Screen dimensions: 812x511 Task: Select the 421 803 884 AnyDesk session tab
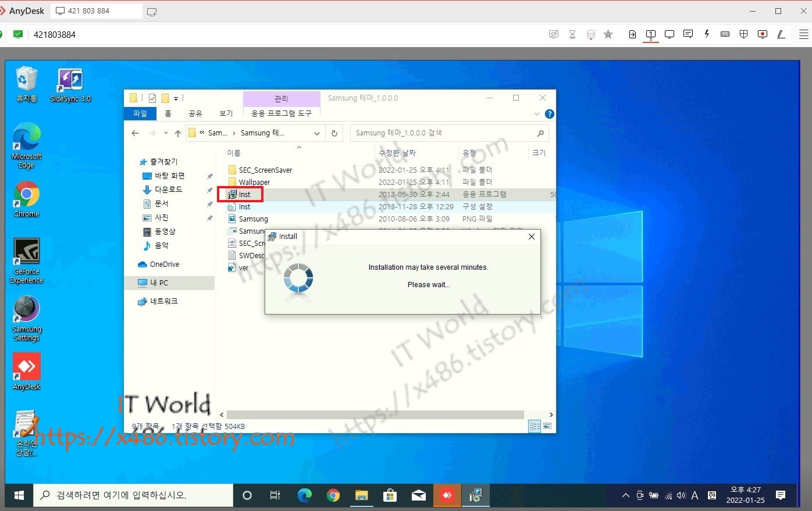[97, 11]
